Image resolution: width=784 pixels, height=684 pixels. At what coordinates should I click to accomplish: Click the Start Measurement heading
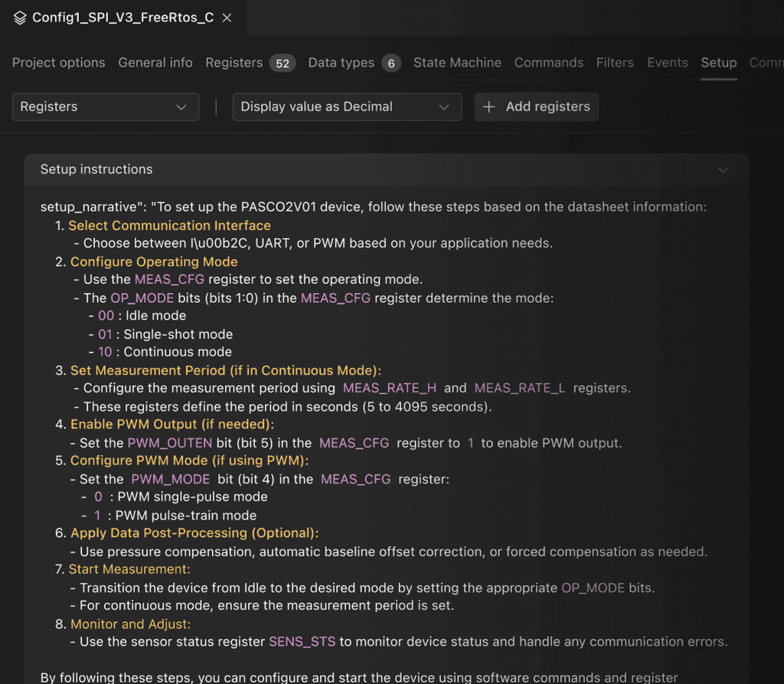click(x=129, y=569)
